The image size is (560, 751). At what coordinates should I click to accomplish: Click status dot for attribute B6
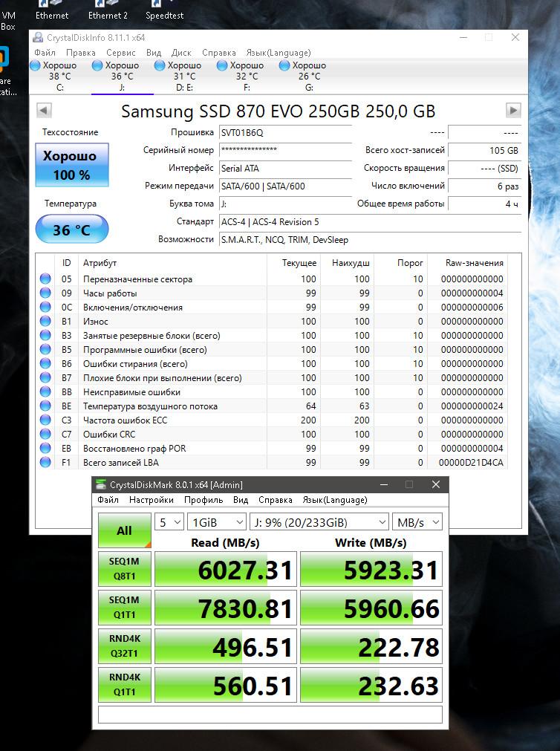coord(45,363)
